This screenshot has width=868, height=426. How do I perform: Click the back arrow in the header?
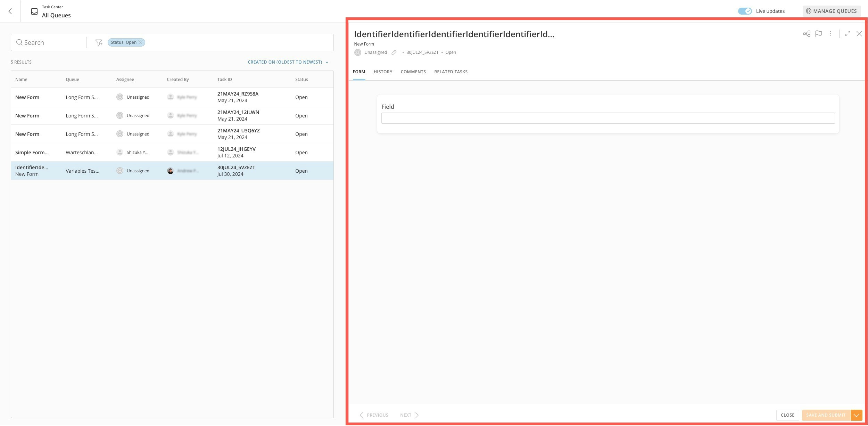click(x=10, y=11)
